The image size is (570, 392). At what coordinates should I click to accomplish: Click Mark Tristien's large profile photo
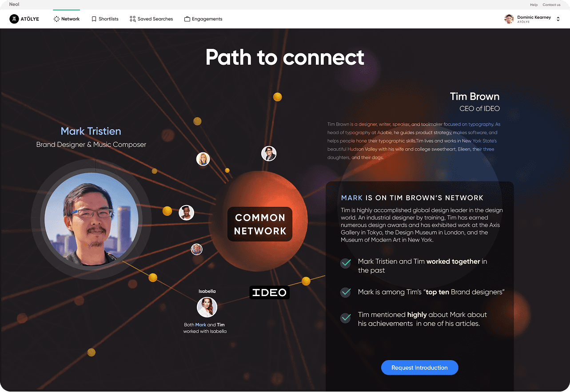pos(92,219)
